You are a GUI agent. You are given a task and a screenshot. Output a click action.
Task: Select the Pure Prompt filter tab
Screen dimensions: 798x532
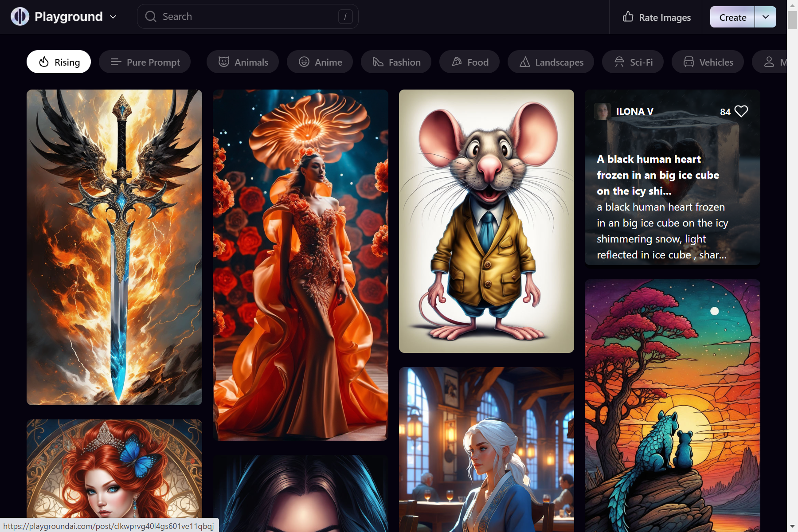tap(145, 62)
